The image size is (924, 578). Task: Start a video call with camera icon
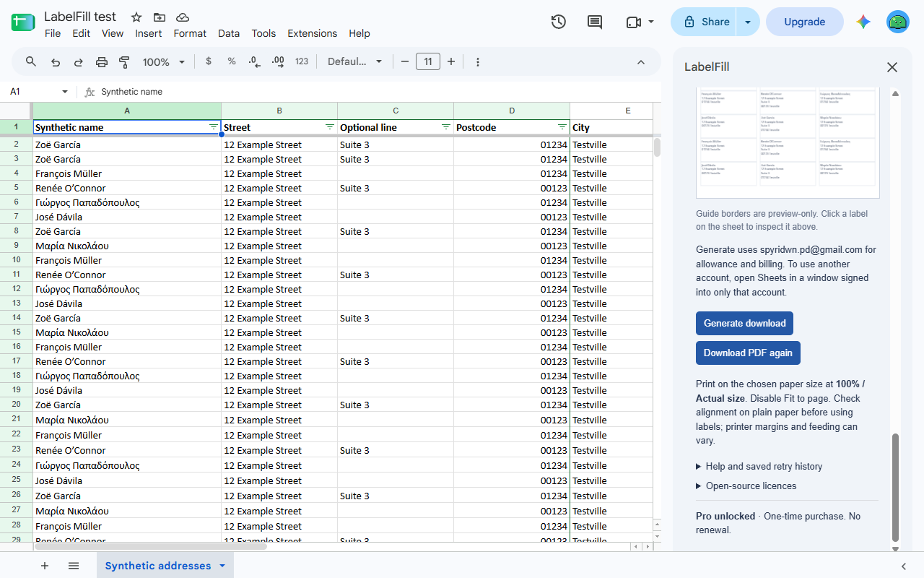(x=633, y=22)
